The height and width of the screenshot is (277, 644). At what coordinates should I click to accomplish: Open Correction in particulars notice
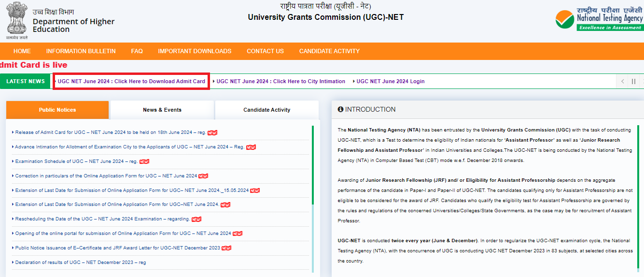coord(106,176)
